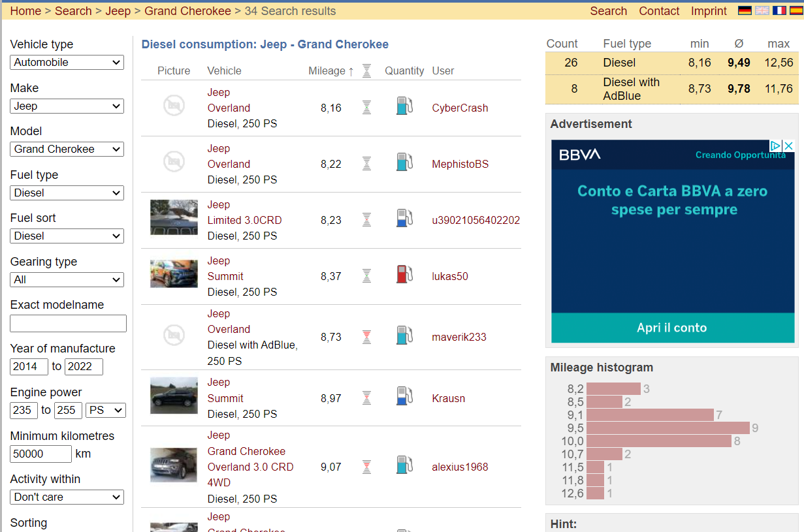Close the BBVA advertisement with X icon
The width and height of the screenshot is (804, 532).
pos(788,146)
